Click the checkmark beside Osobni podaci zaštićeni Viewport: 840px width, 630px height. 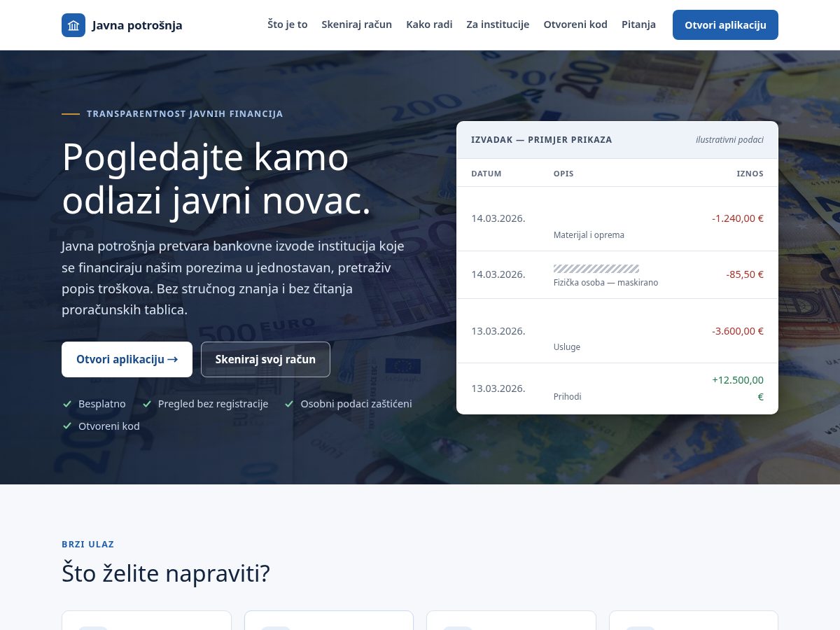click(x=289, y=404)
